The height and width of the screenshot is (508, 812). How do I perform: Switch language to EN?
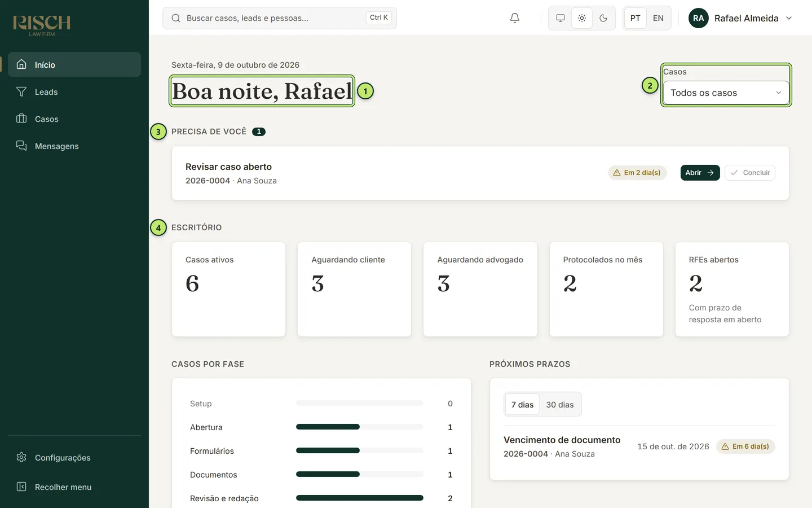(x=658, y=18)
